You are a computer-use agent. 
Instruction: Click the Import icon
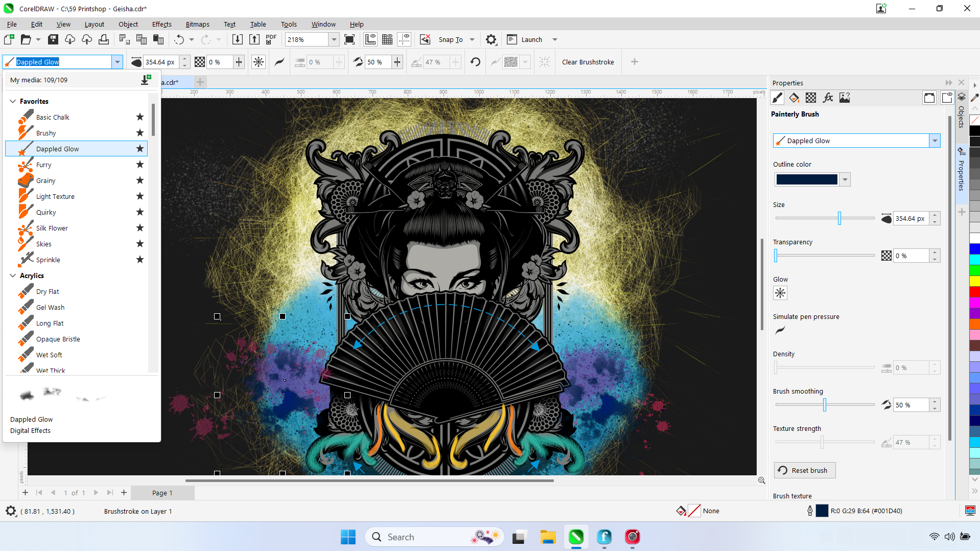point(237,39)
